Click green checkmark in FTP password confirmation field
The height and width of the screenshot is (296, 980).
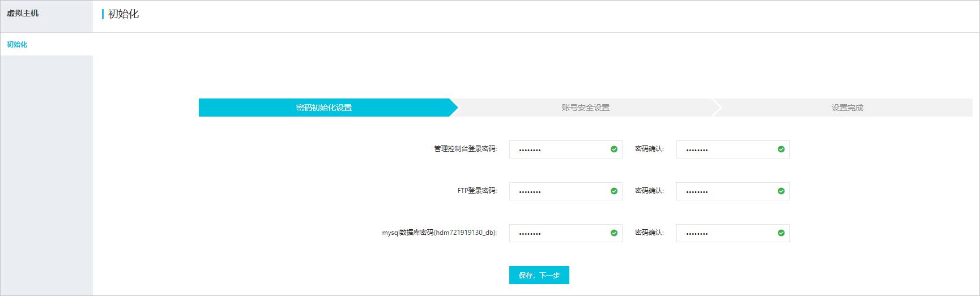coord(781,191)
